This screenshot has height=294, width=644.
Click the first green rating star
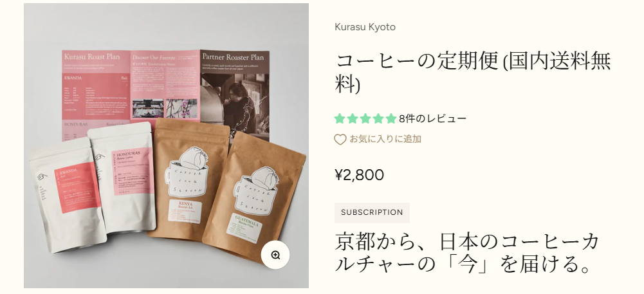(339, 118)
